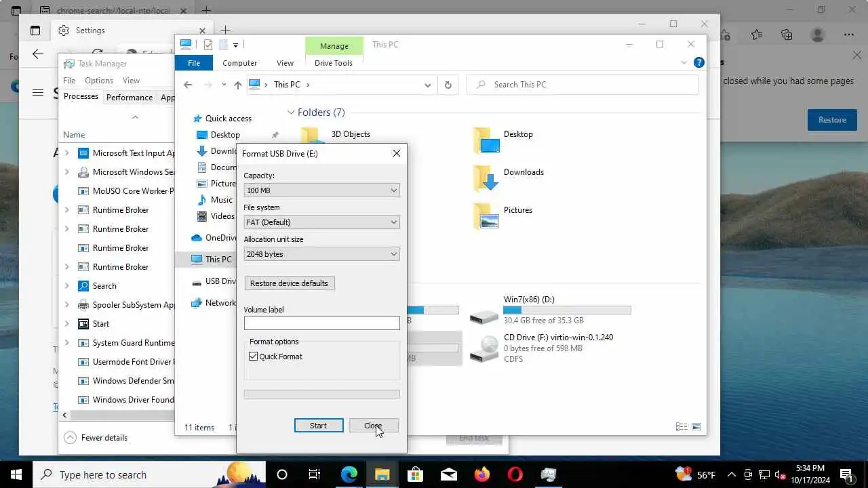
Task: Click Properties icon in Explorer title bar
Action: pos(208,45)
